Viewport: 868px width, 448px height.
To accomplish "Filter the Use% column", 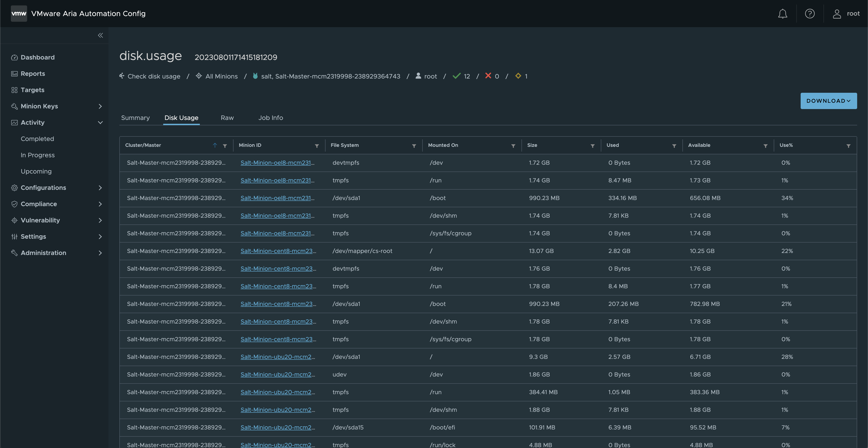I will 848,146.
